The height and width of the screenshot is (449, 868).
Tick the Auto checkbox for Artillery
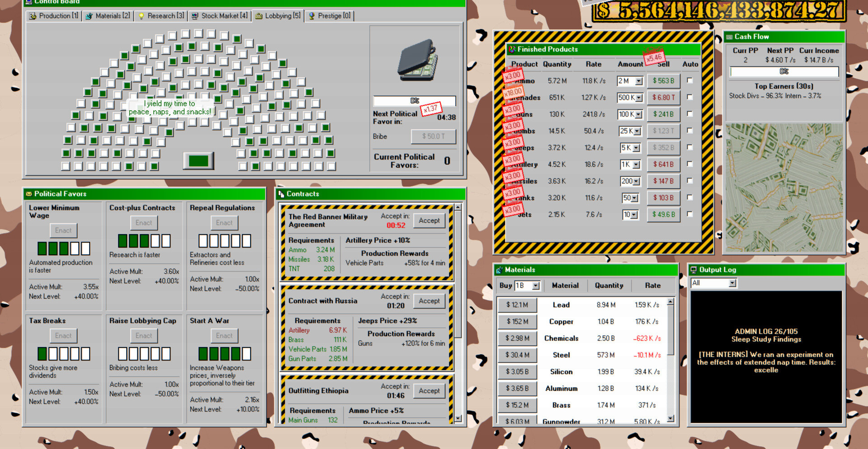(x=689, y=164)
